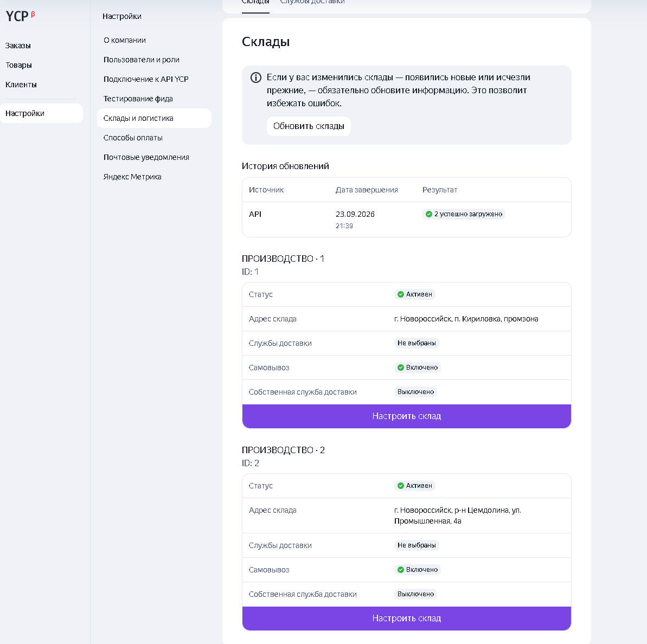Click the green check in ПРОИЗВОДСТВО · 1 Самовывоз row

point(400,368)
